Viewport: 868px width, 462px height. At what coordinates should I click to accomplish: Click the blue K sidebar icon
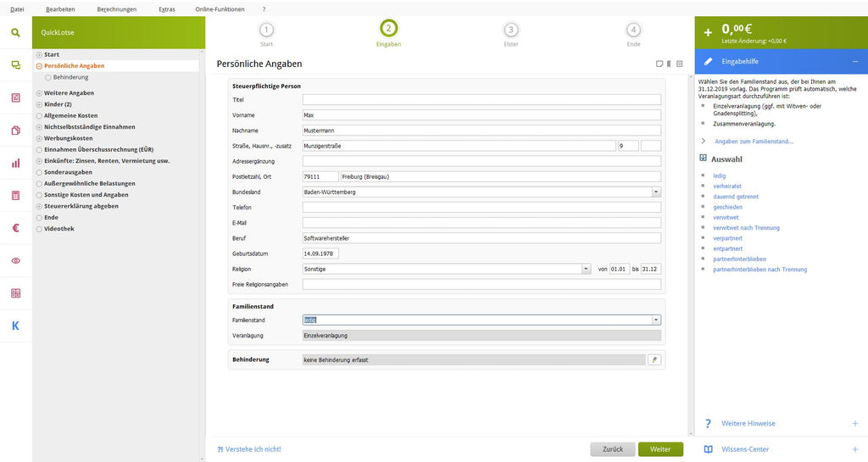[15, 326]
